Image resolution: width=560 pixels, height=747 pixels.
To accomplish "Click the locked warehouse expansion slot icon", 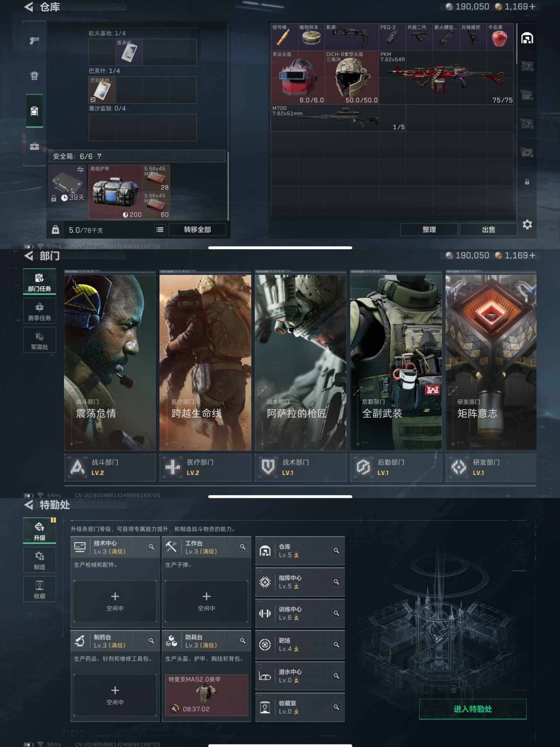I will [527, 182].
